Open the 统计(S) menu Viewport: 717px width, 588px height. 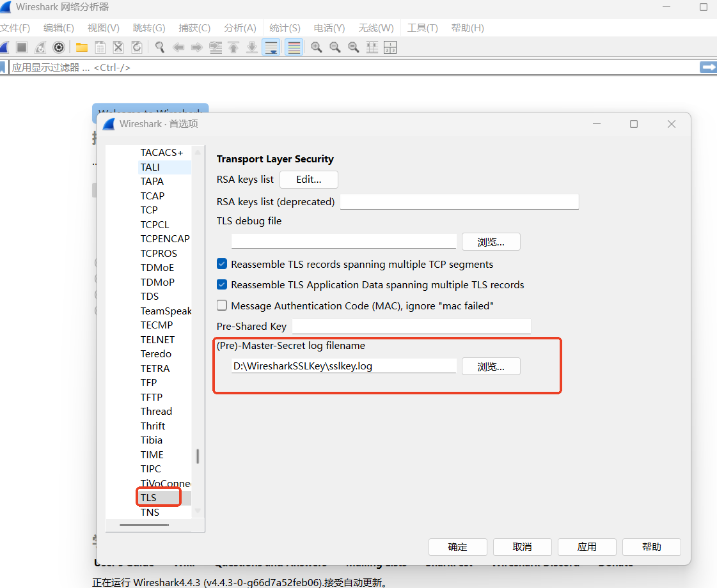285,28
